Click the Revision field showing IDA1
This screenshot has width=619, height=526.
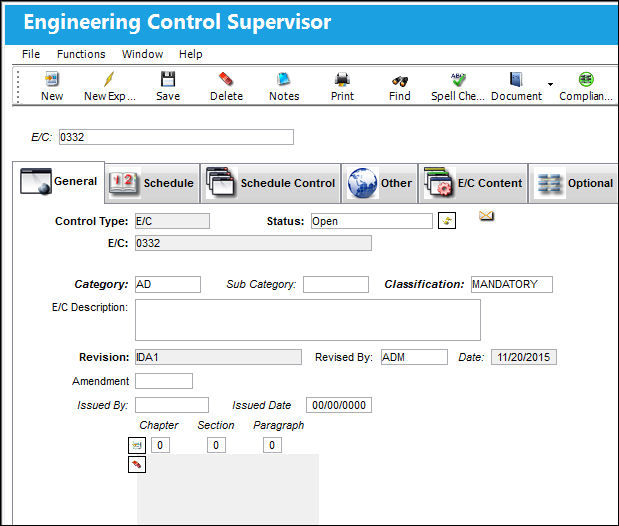click(x=218, y=357)
